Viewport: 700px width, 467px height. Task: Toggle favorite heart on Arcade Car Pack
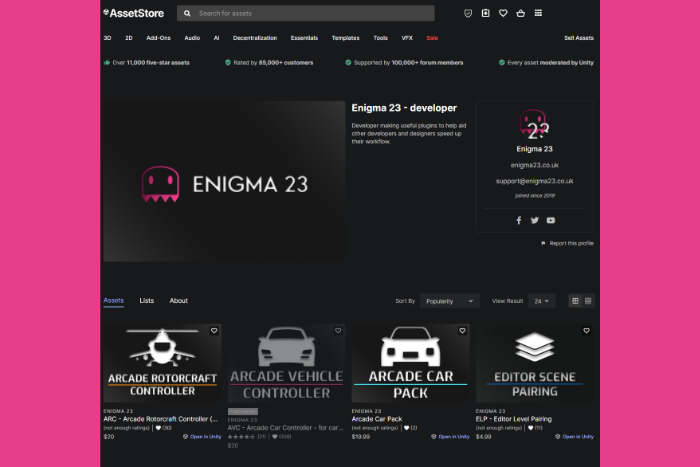click(x=462, y=330)
